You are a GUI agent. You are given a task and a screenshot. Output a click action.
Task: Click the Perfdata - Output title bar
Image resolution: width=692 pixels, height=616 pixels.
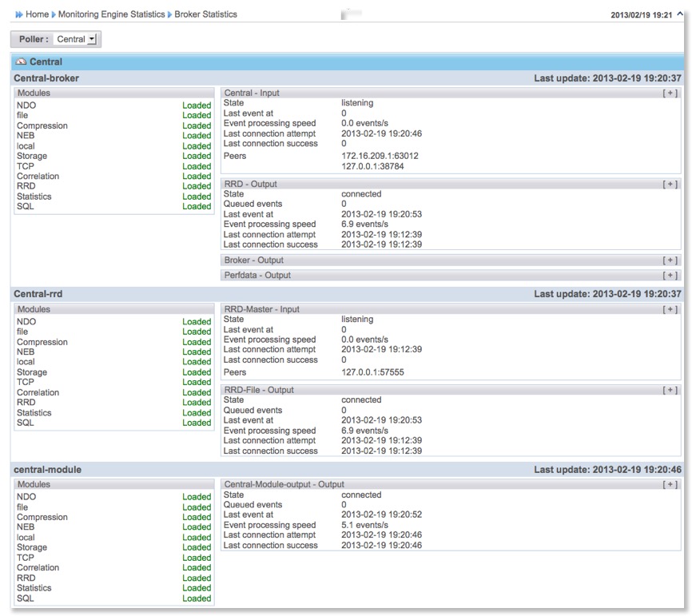[x=257, y=275]
